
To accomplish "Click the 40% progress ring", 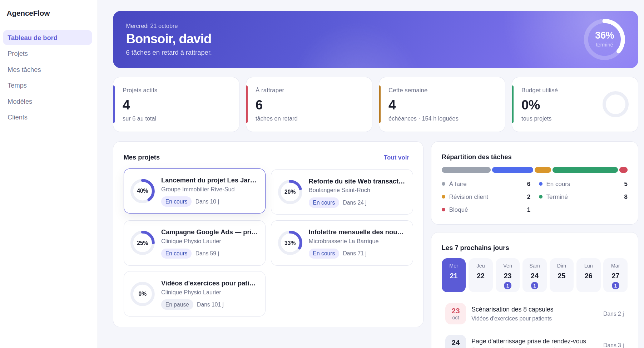I will coord(143,191).
